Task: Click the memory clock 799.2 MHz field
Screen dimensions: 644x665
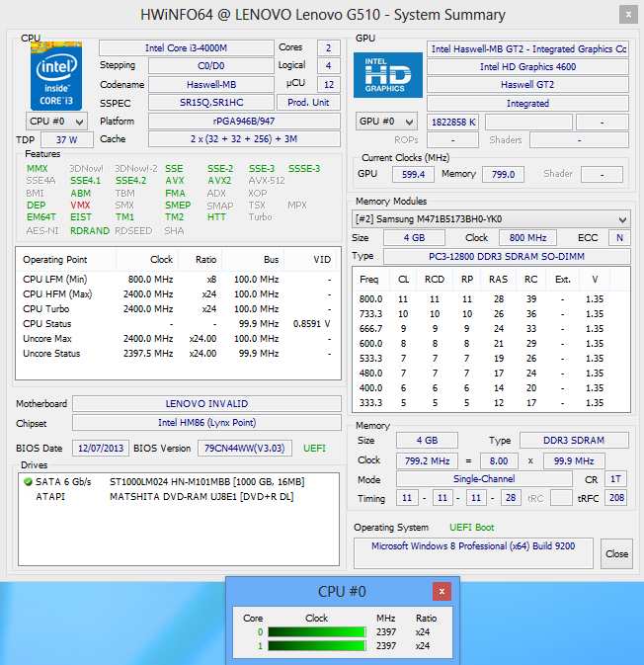Action: 427,461
